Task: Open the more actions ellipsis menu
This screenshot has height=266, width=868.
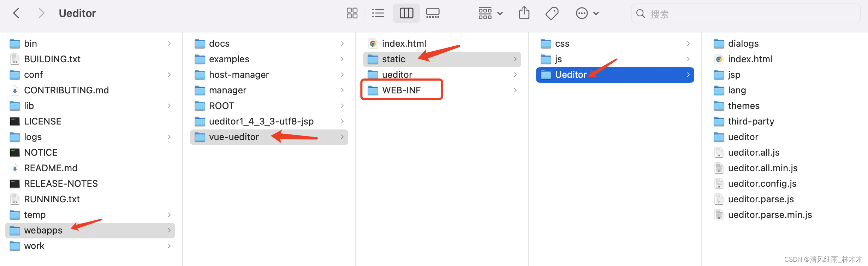Action: tap(587, 13)
